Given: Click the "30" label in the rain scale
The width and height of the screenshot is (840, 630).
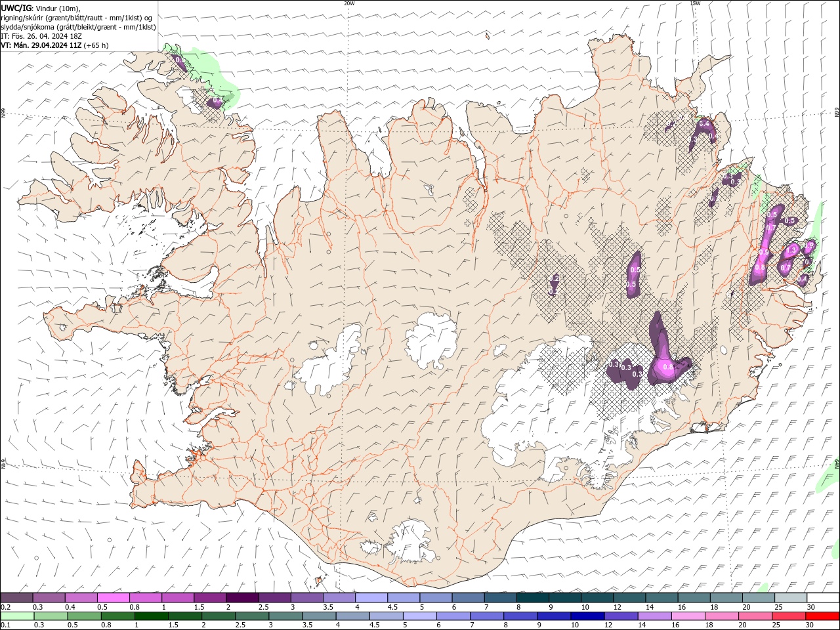Looking at the screenshot, I should point(810,625).
